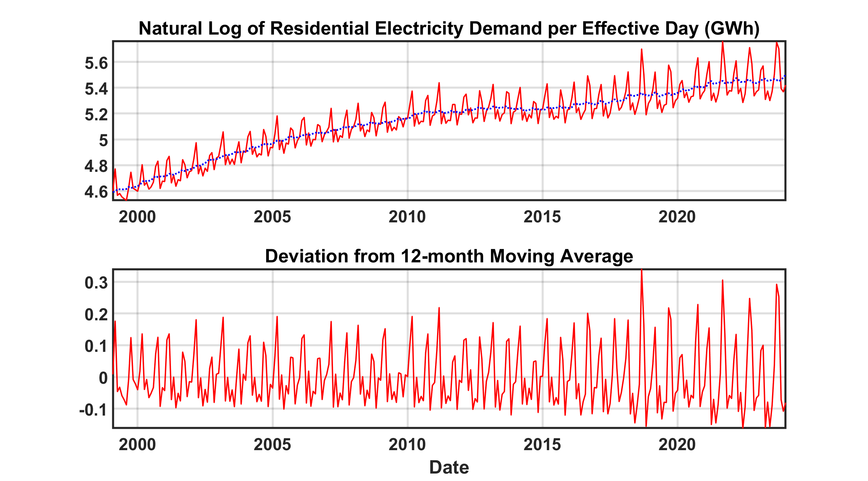Click the top chart title text
This screenshot has height=481, width=868.
pos(449,28)
